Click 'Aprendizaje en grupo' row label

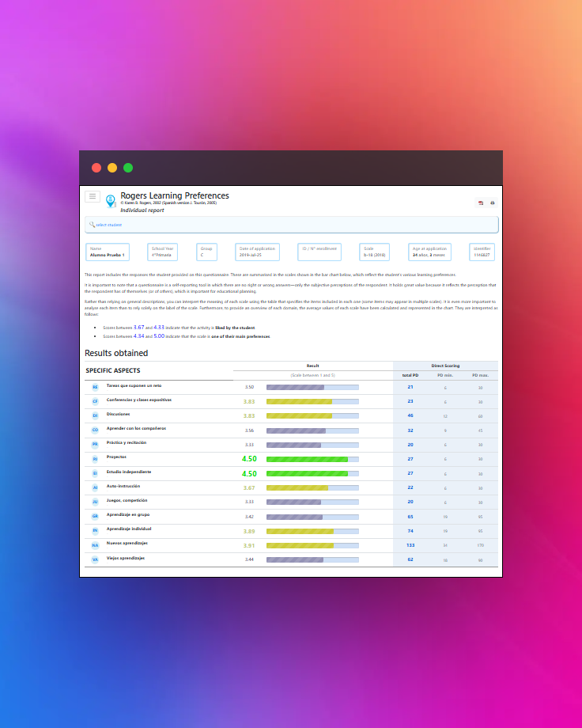click(x=128, y=514)
